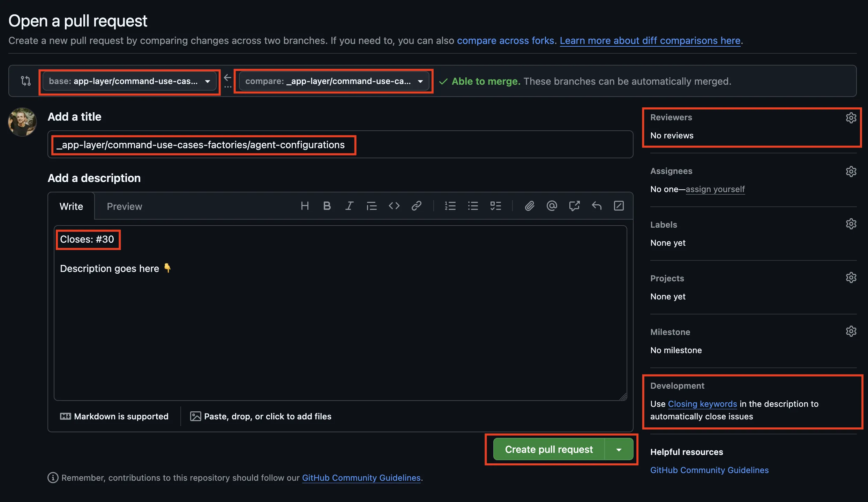The image size is (868, 502).
Task: Click inside the pull request title field
Action: pyautogui.click(x=340, y=144)
